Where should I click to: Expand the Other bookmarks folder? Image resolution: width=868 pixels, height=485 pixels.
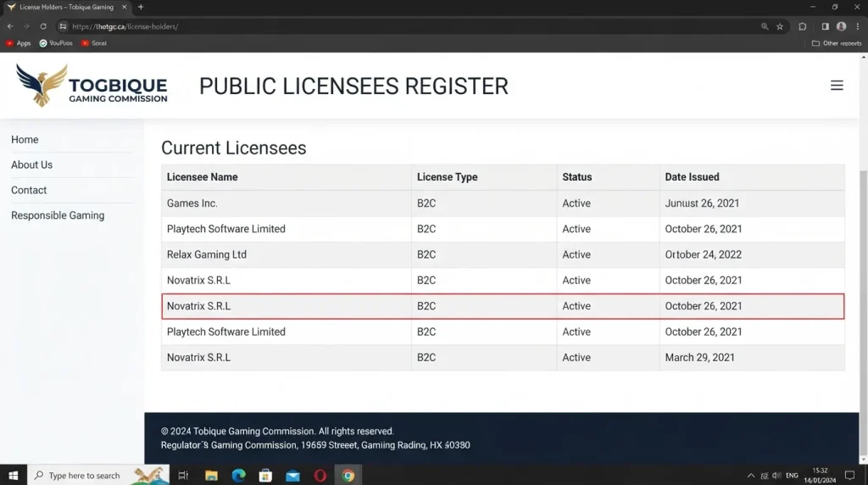837,43
